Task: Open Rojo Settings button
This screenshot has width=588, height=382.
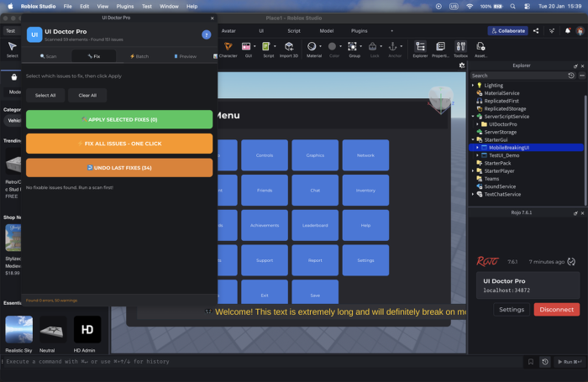Action: pyautogui.click(x=512, y=310)
